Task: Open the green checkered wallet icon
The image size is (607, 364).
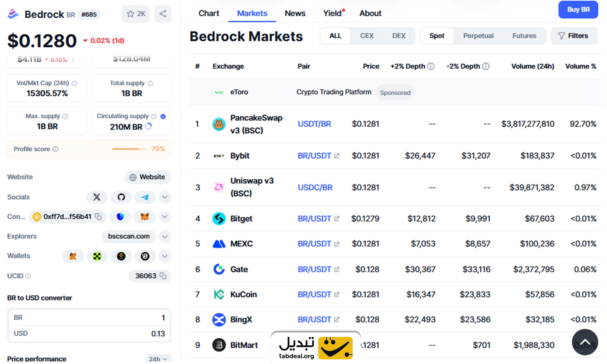Action: (97, 256)
